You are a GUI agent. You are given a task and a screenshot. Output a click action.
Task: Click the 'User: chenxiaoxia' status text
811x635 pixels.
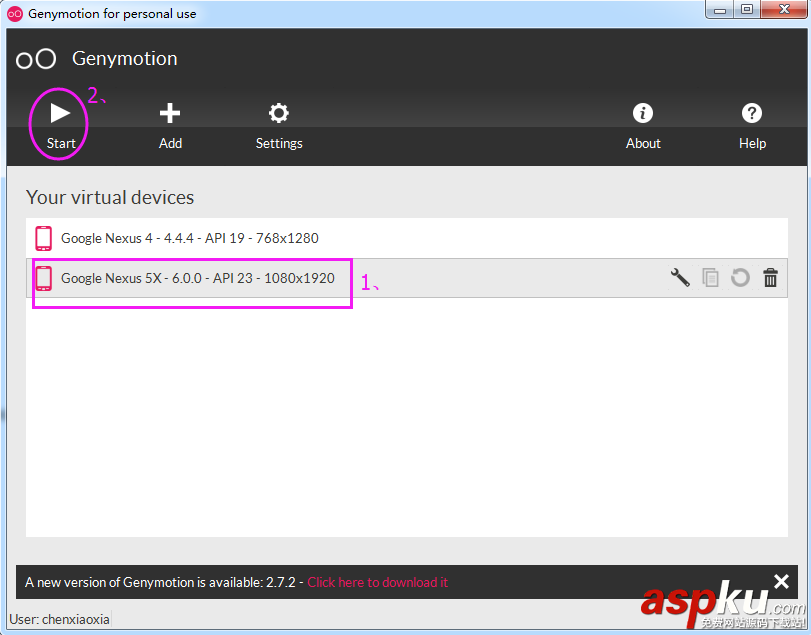(59, 619)
